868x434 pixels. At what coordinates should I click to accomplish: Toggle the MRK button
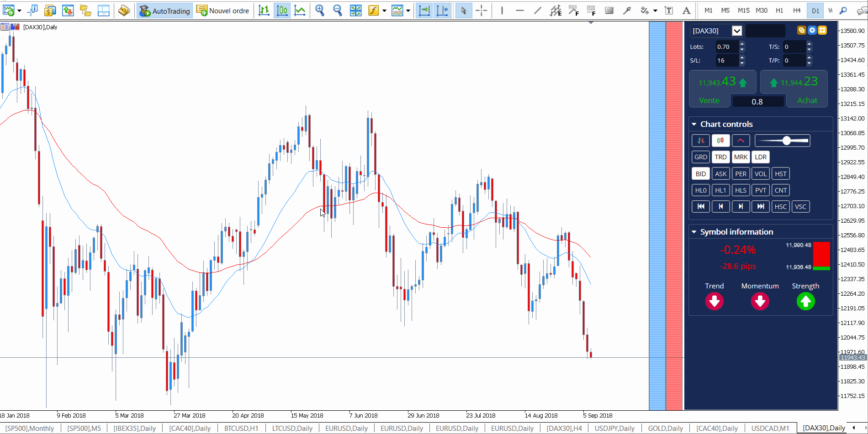coord(741,157)
